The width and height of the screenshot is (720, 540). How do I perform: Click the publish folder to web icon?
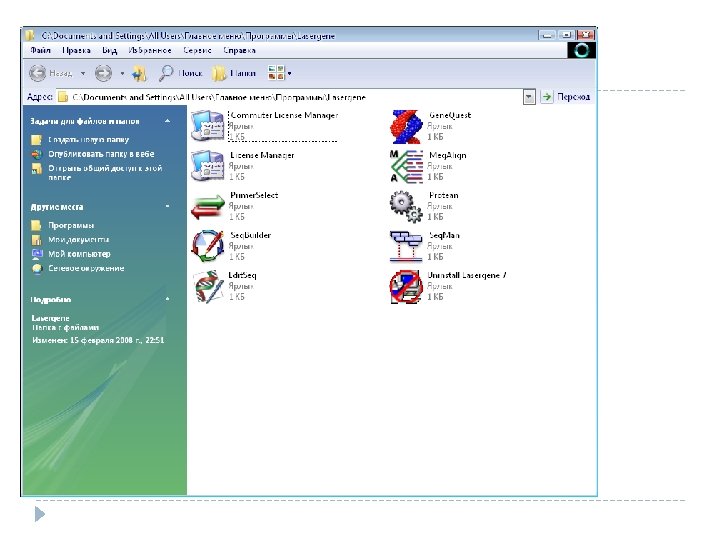click(x=36, y=154)
